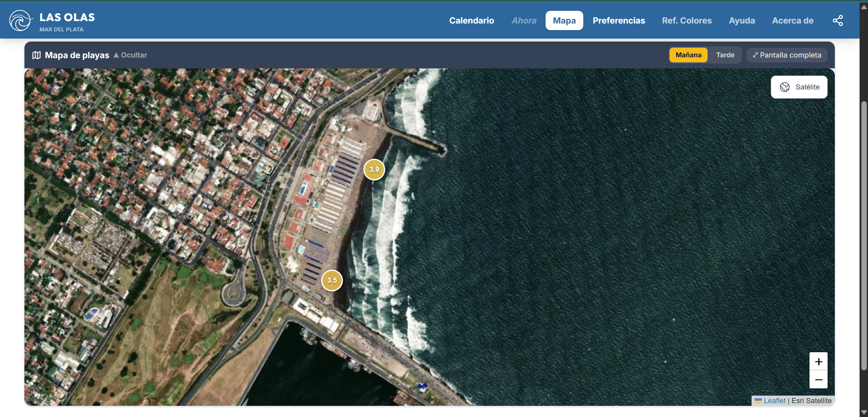This screenshot has height=417, width=868.
Task: Click the page vertical scrollbar thumb
Action: (x=863, y=236)
